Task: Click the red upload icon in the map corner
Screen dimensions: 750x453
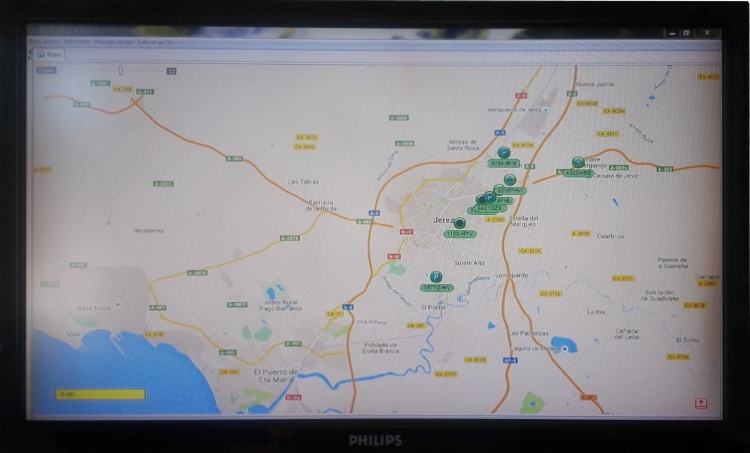Action: (701, 403)
